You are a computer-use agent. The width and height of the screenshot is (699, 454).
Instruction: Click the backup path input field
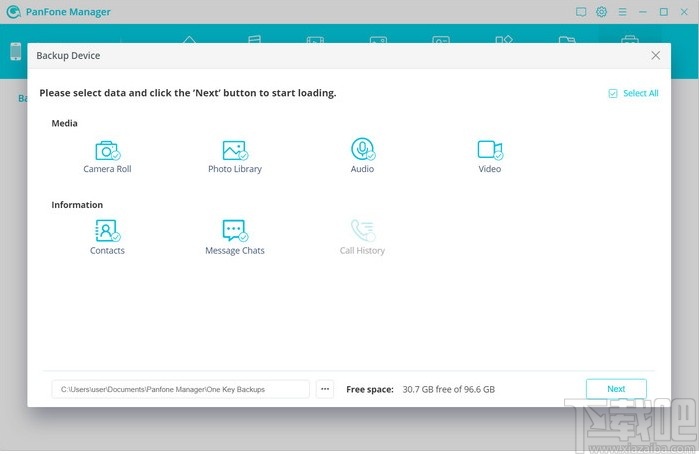(x=181, y=389)
